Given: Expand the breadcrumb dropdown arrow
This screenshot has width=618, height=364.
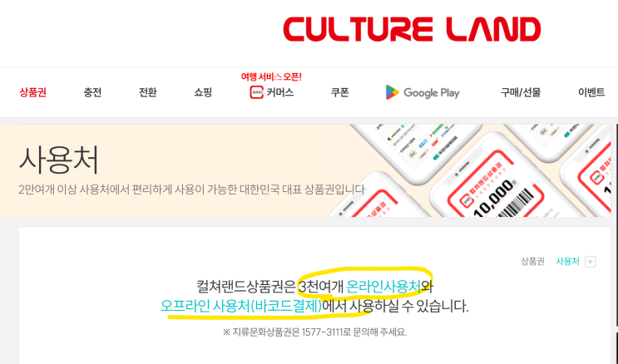Looking at the screenshot, I should 590,262.
